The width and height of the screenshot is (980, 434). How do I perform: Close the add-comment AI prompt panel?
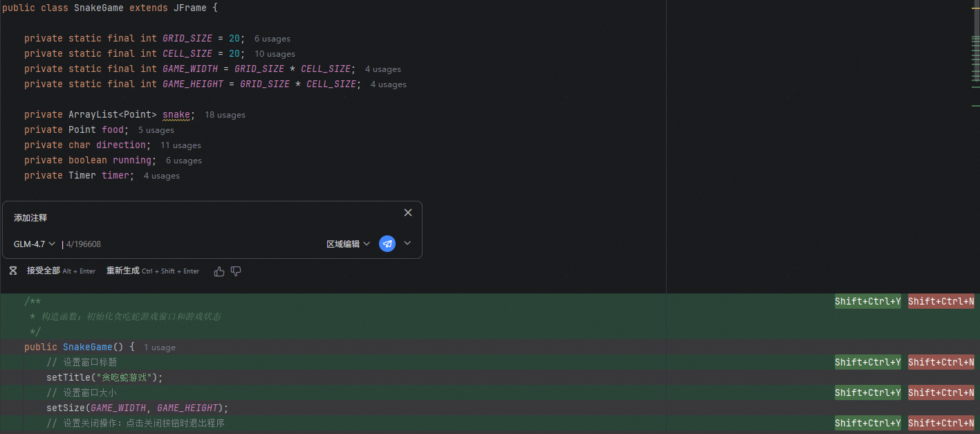click(407, 213)
